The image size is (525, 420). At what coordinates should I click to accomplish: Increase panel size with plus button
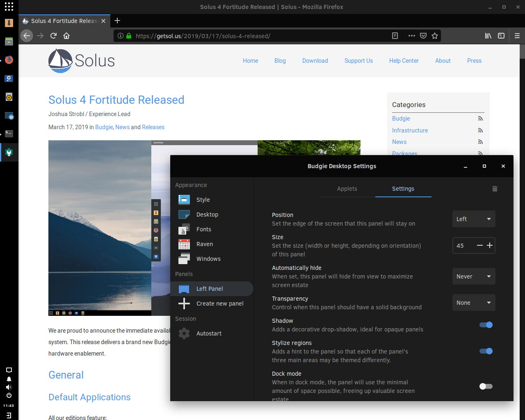tap(490, 245)
